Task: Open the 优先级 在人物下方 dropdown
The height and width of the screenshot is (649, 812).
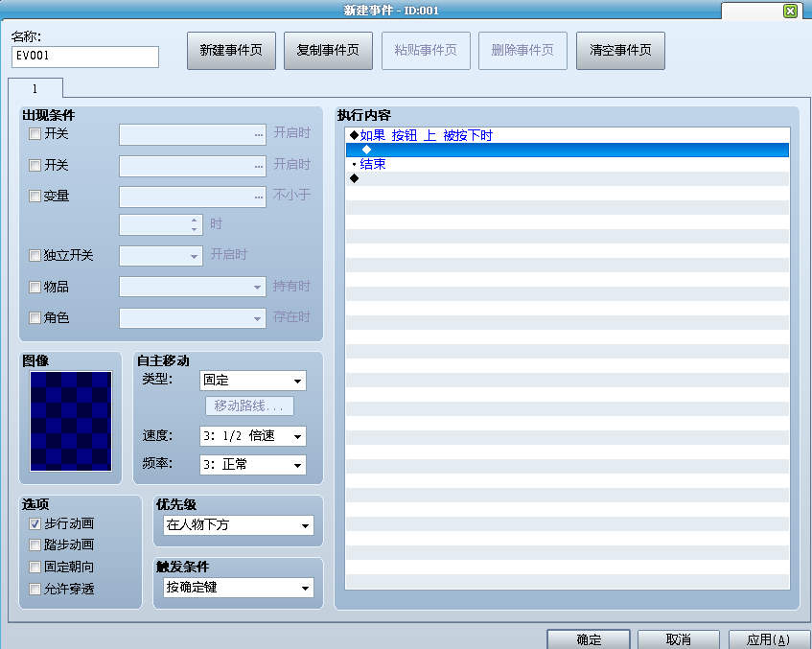Action: click(239, 525)
